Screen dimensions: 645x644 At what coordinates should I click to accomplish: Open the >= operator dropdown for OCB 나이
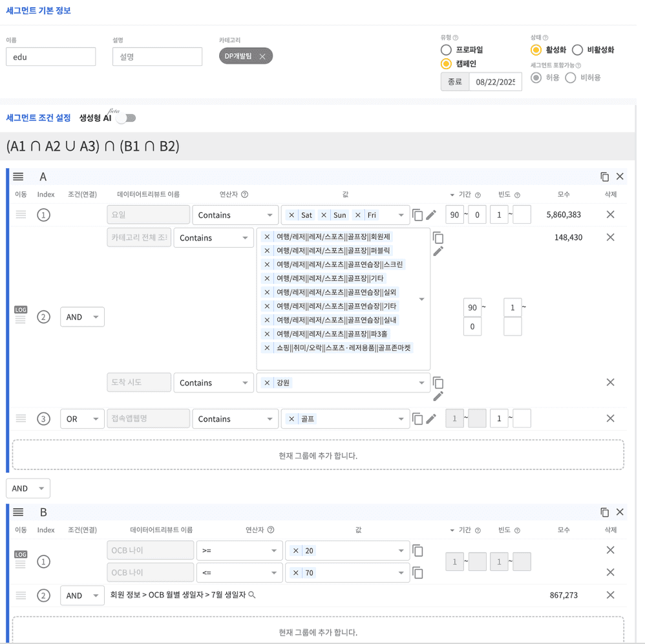click(238, 551)
